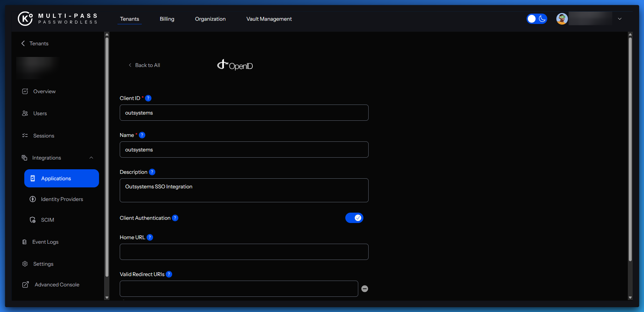Go back to the Tenants list
Viewport: 644px width, 312px height.
(35, 43)
